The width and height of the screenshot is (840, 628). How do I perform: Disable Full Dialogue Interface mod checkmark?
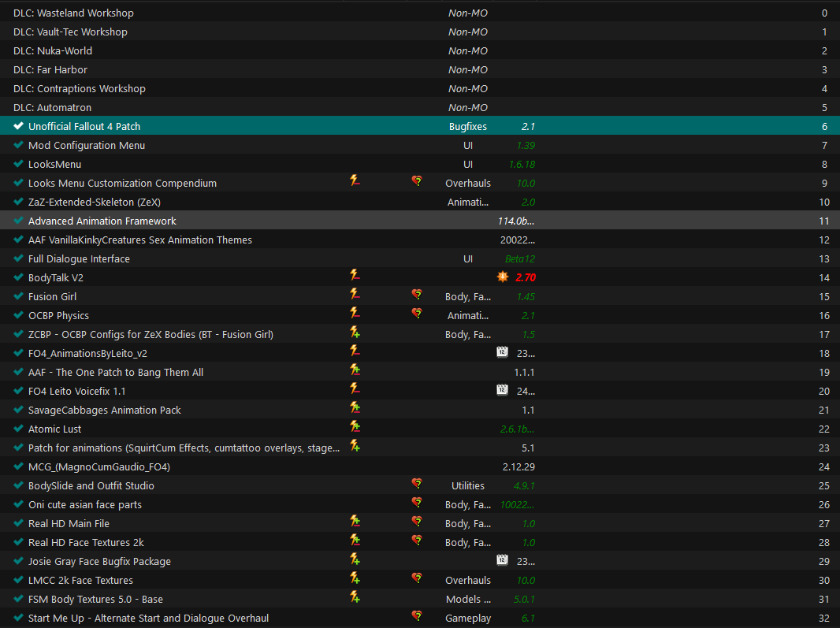(x=18, y=258)
